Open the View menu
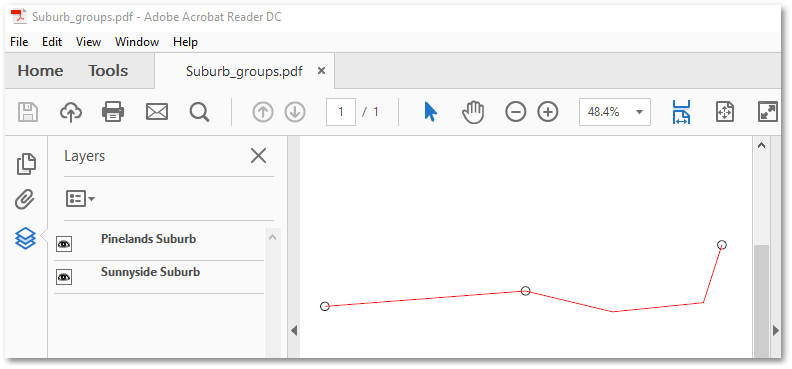This screenshot has width=792, height=369. [x=88, y=42]
